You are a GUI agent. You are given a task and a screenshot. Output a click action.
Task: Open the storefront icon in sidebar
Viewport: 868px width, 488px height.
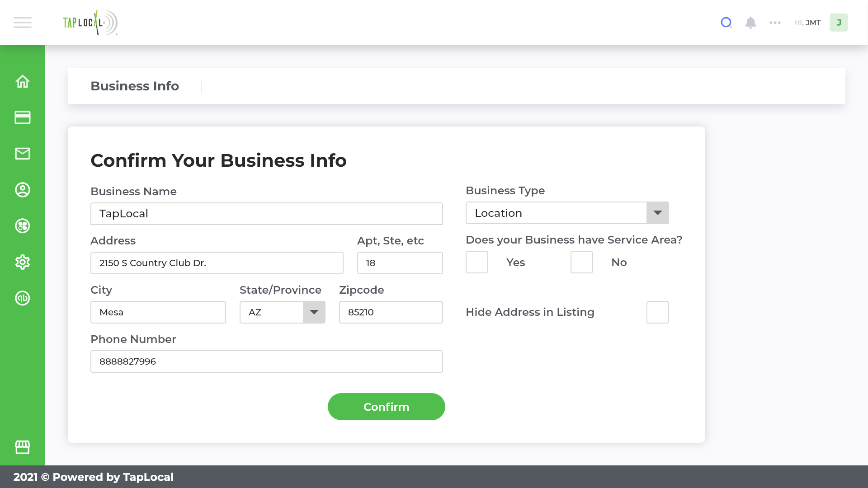[23, 447]
